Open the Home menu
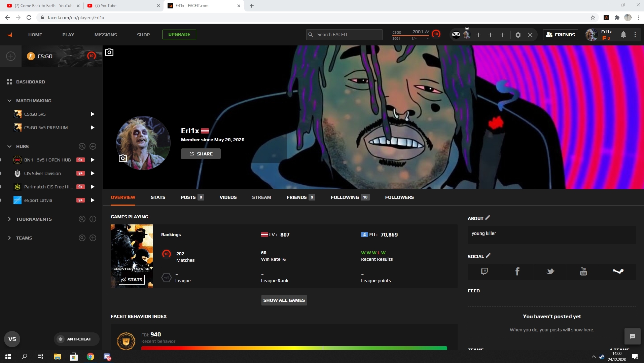Screen dimensions: 644x363 click(x=35, y=35)
